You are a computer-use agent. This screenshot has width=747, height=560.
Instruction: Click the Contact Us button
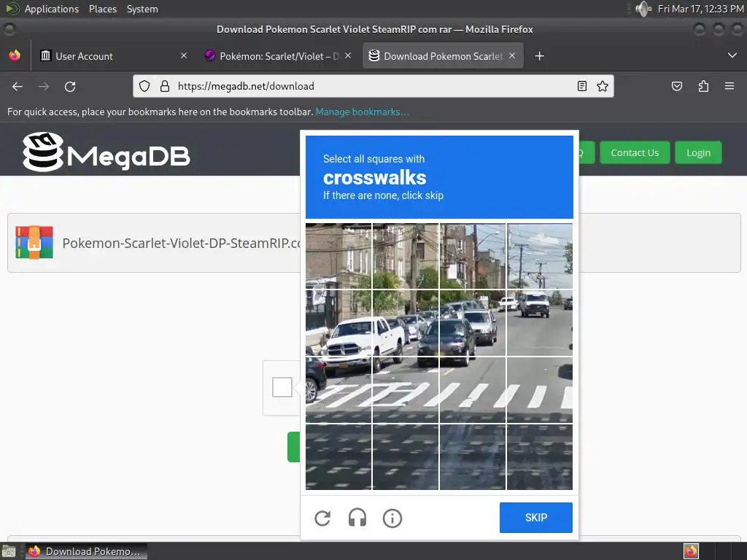pos(635,153)
